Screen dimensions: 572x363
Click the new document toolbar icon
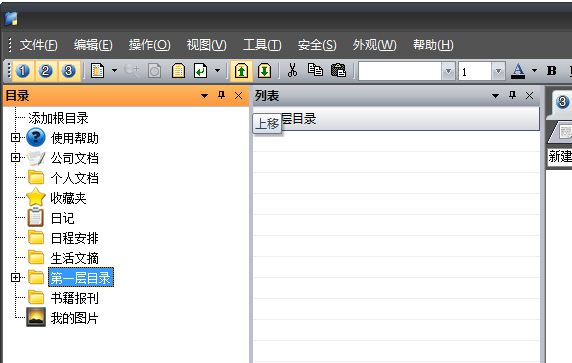click(97, 71)
